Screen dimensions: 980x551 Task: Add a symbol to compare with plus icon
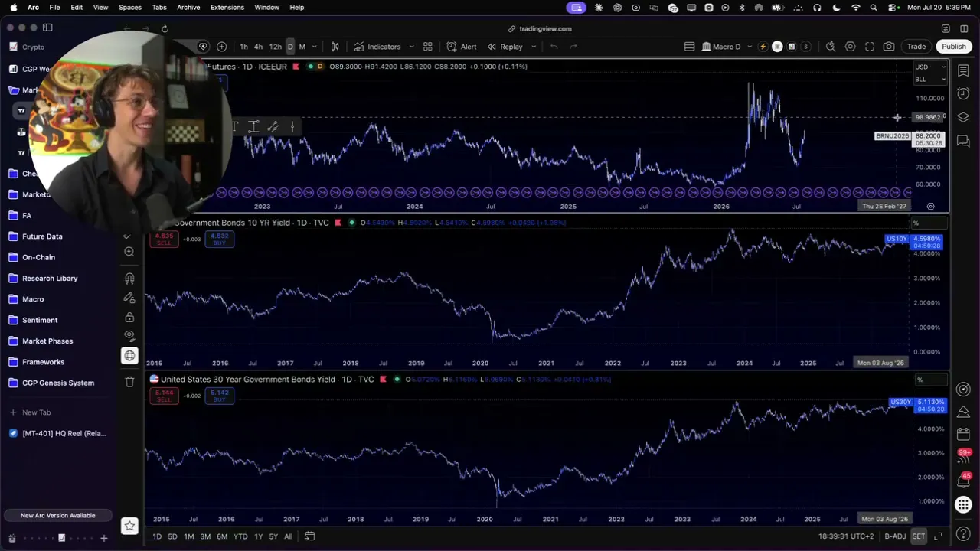pyautogui.click(x=221, y=47)
